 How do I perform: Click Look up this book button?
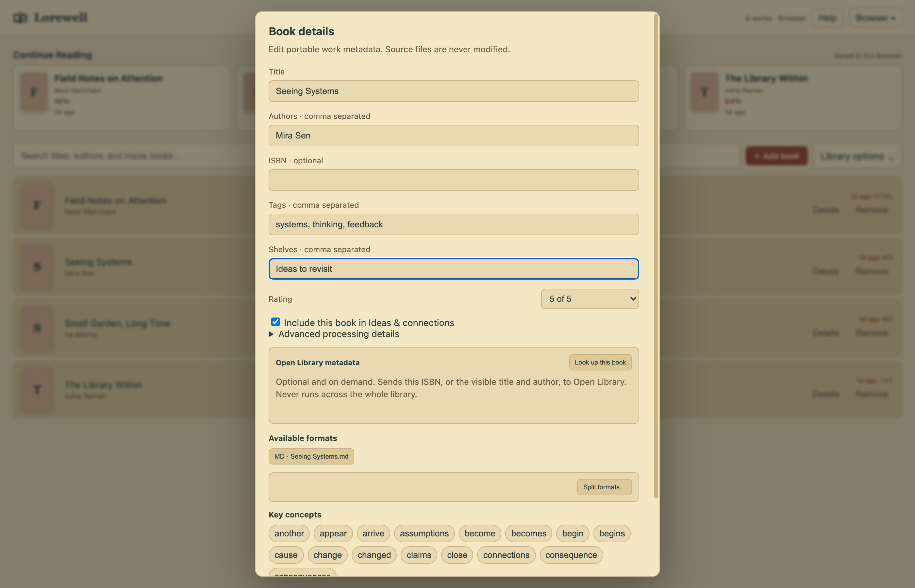(x=600, y=362)
